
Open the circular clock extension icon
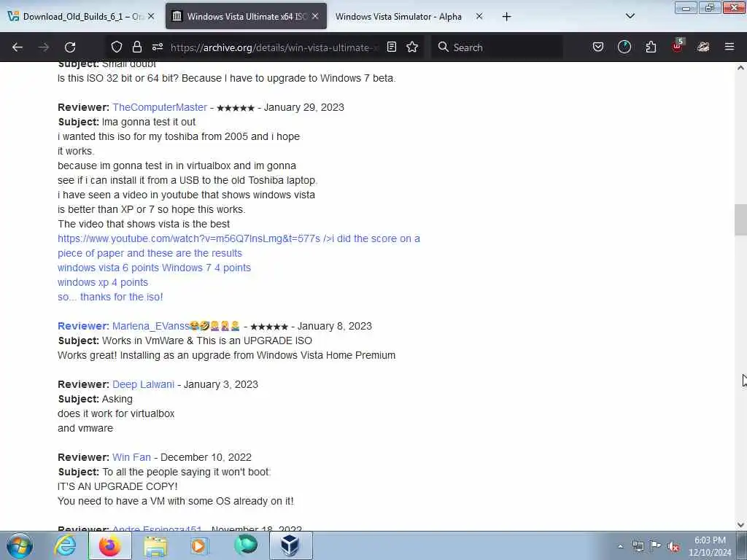click(x=624, y=47)
